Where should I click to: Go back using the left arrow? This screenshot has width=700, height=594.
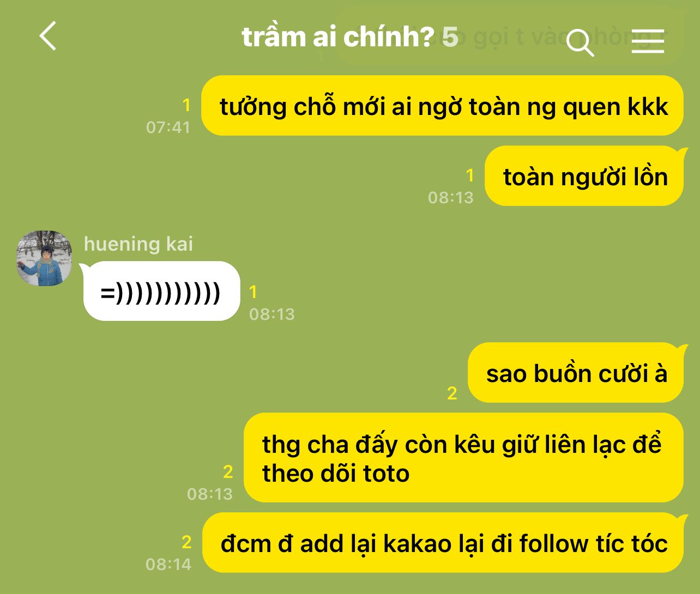[x=48, y=36]
